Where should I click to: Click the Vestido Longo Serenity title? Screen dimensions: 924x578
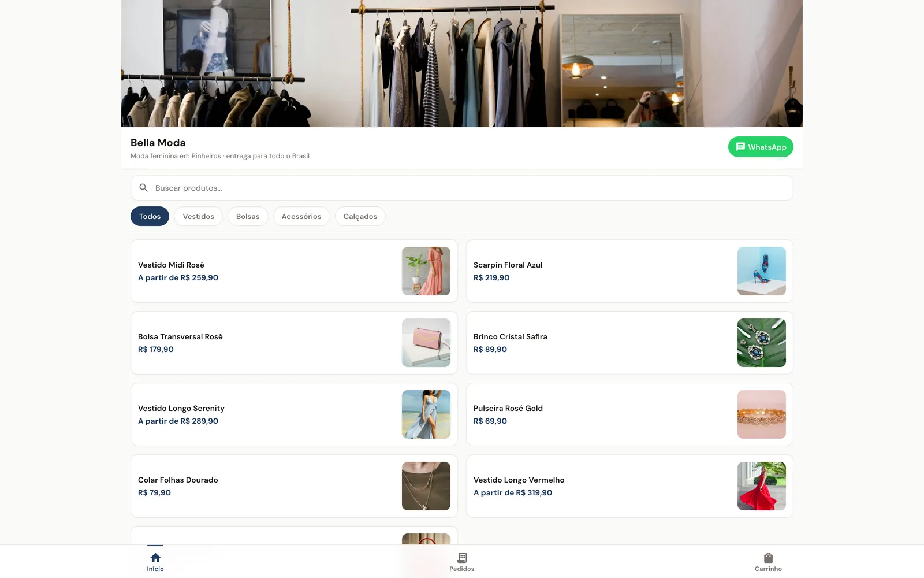coord(181,408)
